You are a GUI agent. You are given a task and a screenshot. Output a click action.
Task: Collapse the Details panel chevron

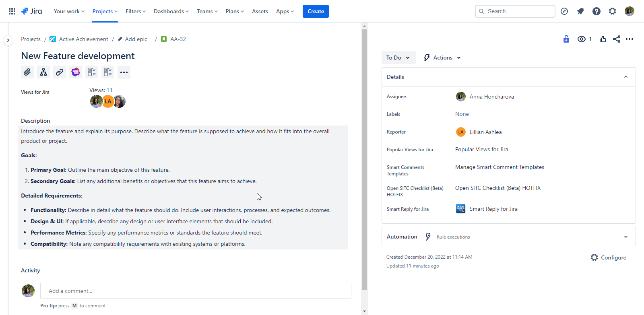pyautogui.click(x=625, y=77)
